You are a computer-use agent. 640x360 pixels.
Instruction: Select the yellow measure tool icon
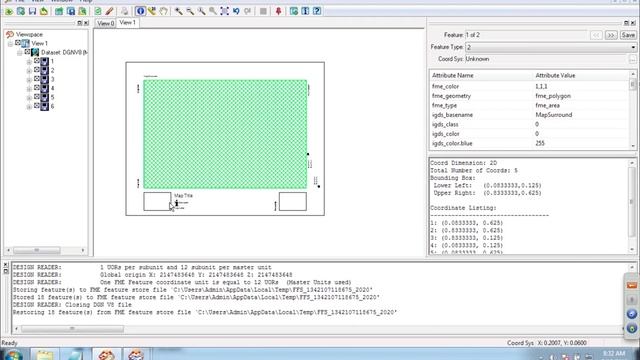click(152, 11)
